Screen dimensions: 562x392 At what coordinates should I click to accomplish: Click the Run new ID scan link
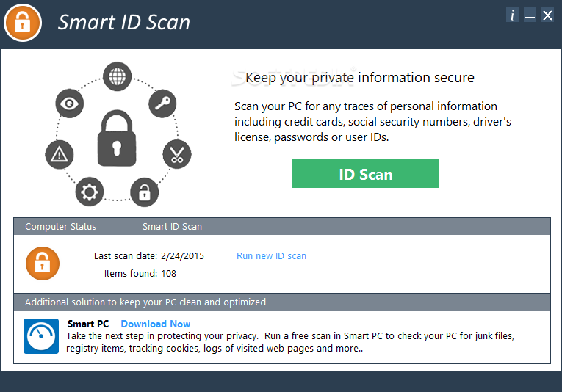[x=271, y=256]
